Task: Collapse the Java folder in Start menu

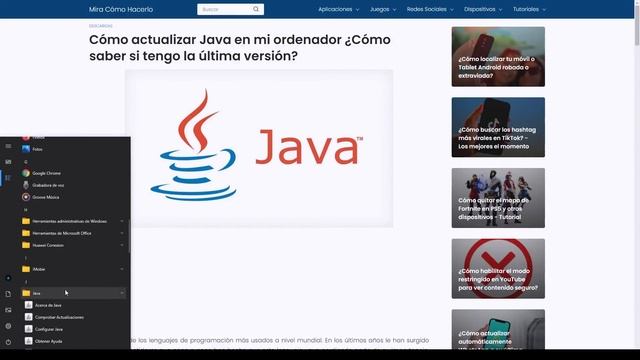Action: 73,293
